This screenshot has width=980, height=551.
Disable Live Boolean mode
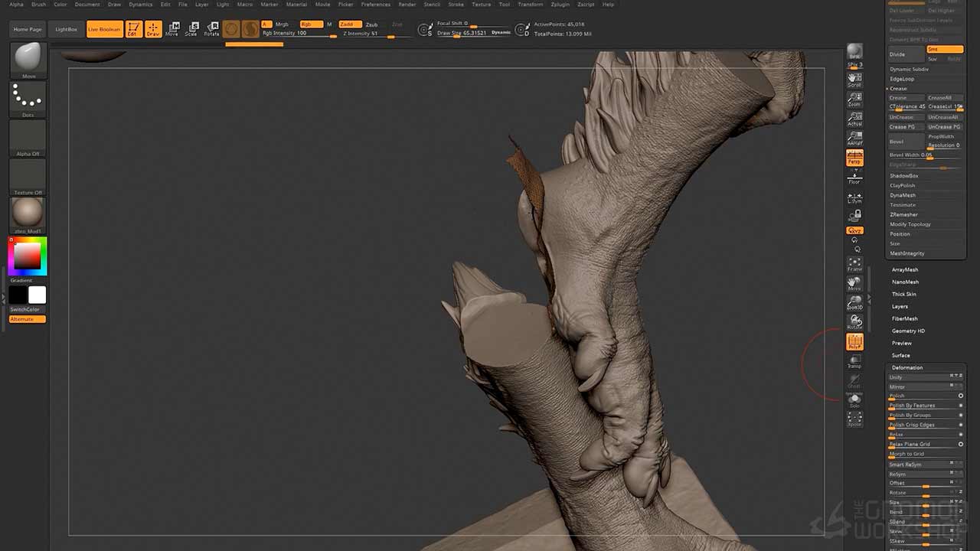point(104,29)
